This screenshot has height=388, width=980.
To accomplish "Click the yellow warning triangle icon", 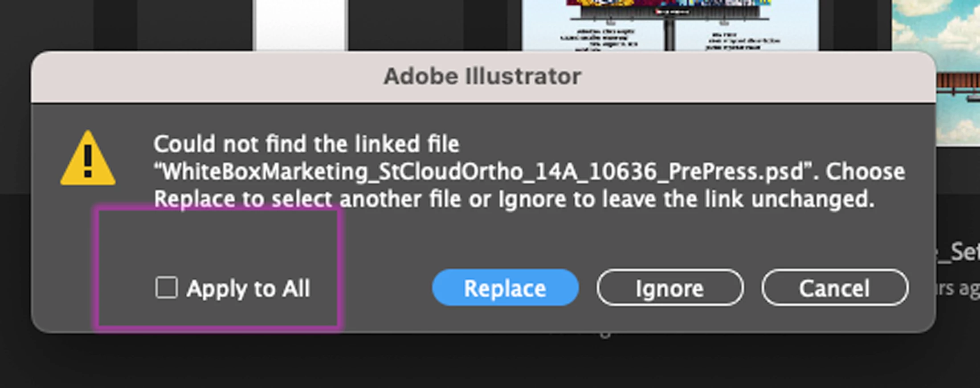I will (88, 158).
